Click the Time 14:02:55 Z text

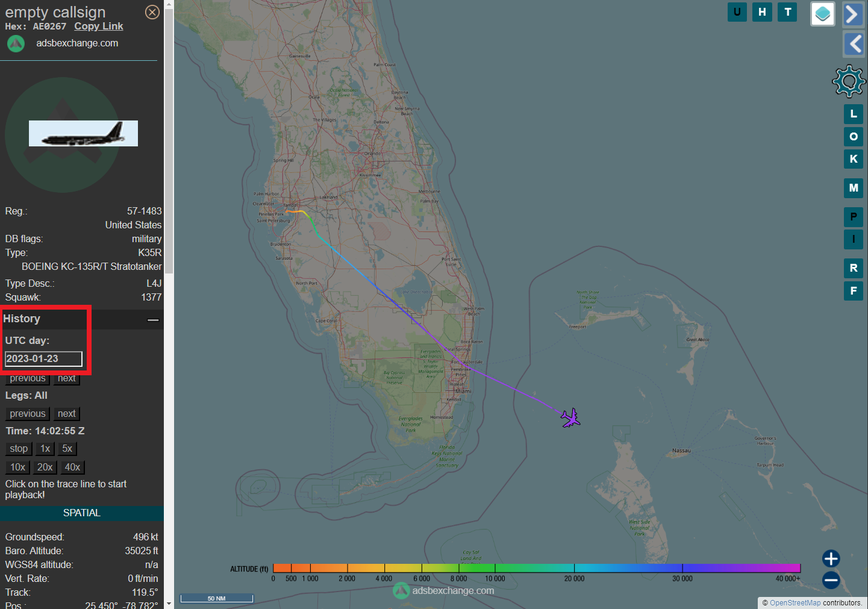[45, 431]
